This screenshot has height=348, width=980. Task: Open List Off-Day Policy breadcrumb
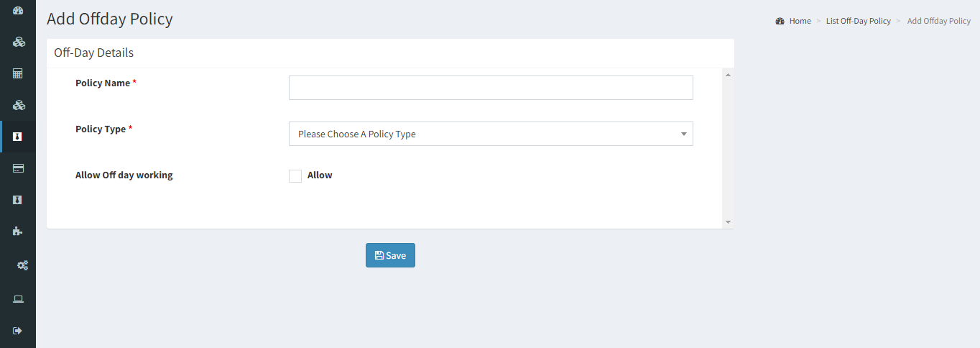pyautogui.click(x=858, y=21)
